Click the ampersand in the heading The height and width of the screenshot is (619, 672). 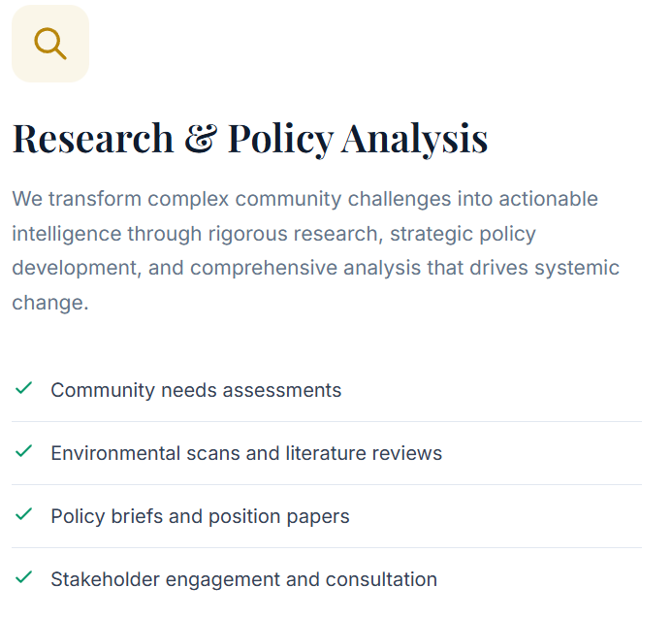pyautogui.click(x=201, y=139)
